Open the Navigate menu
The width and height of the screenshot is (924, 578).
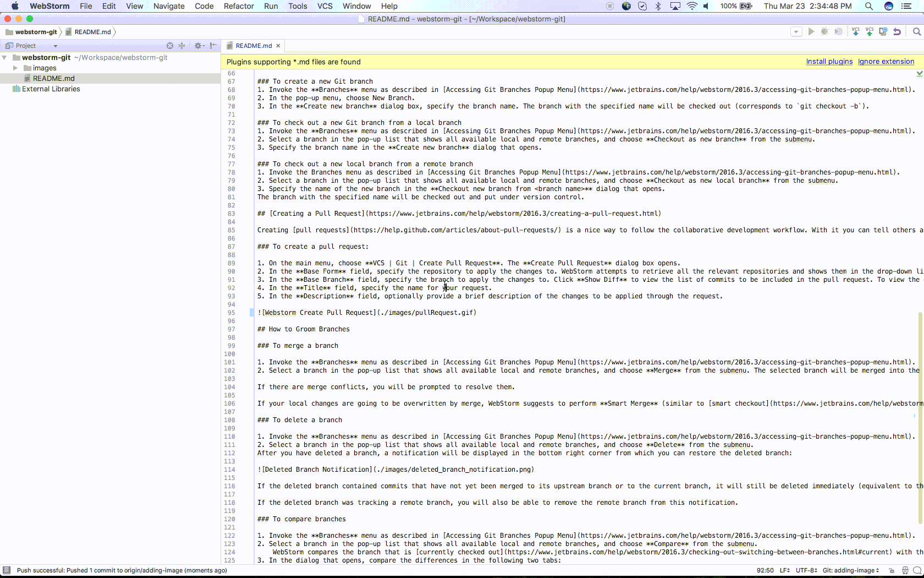[169, 6]
